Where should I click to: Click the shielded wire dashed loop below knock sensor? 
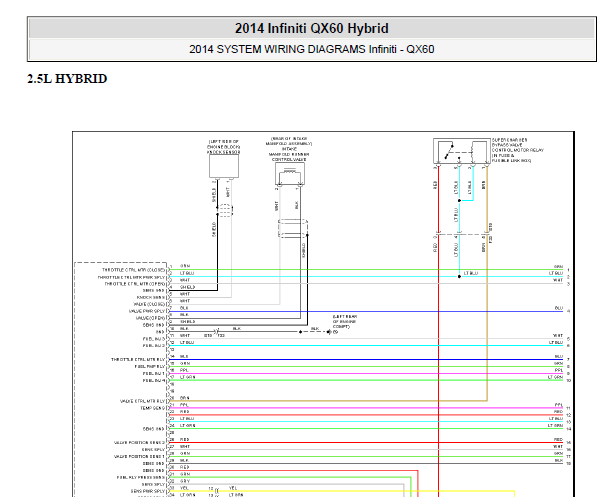[x=225, y=210]
